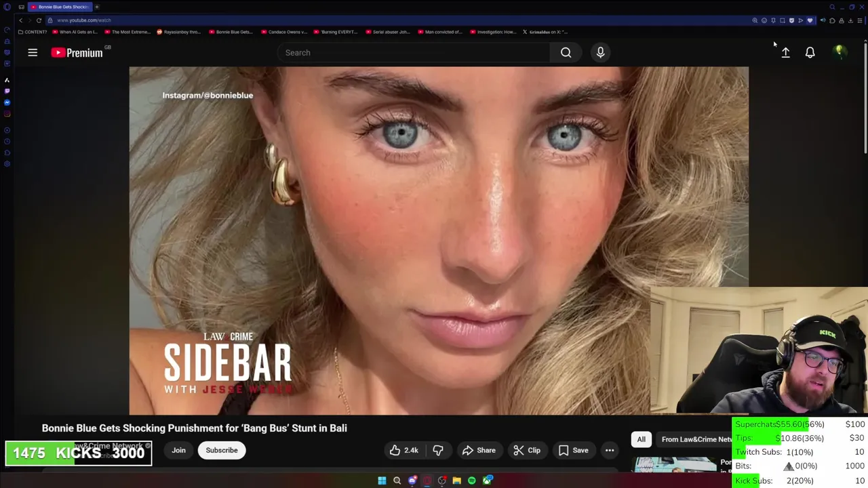Open Messenger in the Opera sidebar
This screenshot has width=868, height=488.
(x=7, y=102)
